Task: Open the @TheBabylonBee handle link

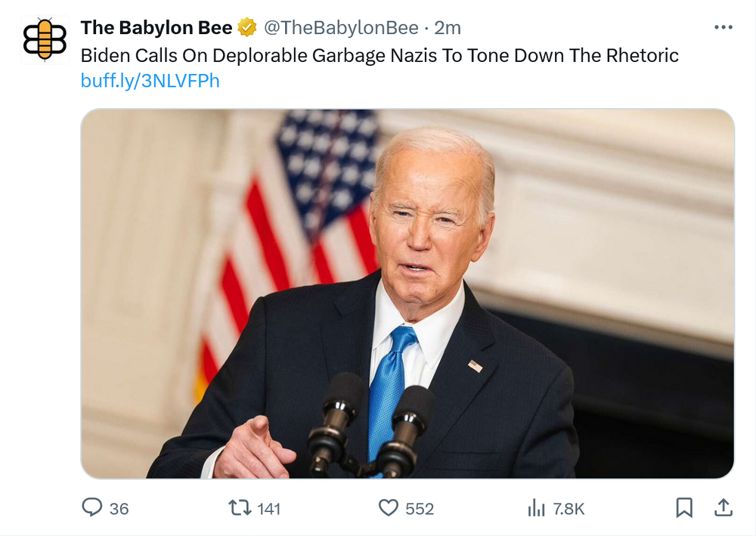Action: tap(340, 28)
